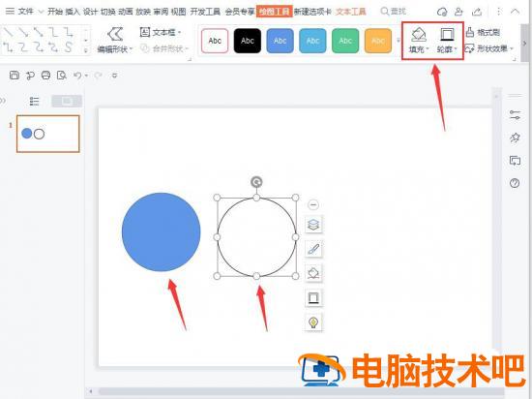Expand the shape styles gallery
The width and height of the screenshot is (532, 399).
(399, 41)
